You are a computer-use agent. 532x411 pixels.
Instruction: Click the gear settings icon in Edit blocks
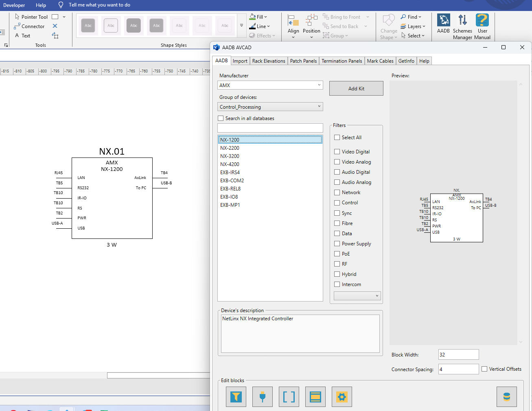coord(342,397)
